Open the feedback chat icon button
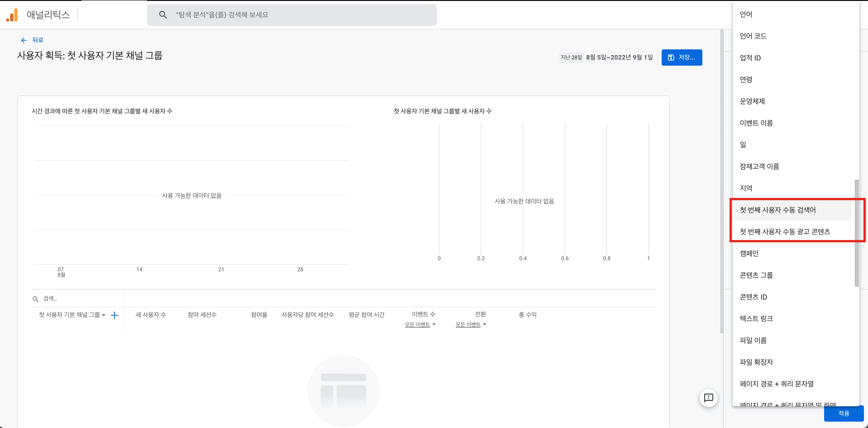Viewport: 868px width, 428px height. pos(709,398)
